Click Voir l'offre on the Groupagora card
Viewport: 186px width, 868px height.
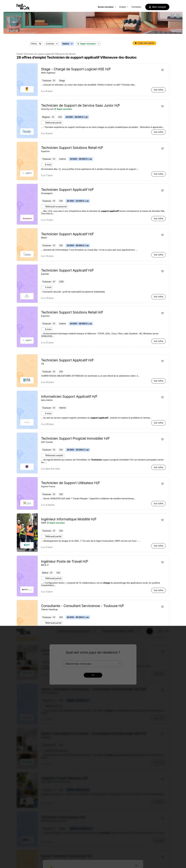(158, 219)
